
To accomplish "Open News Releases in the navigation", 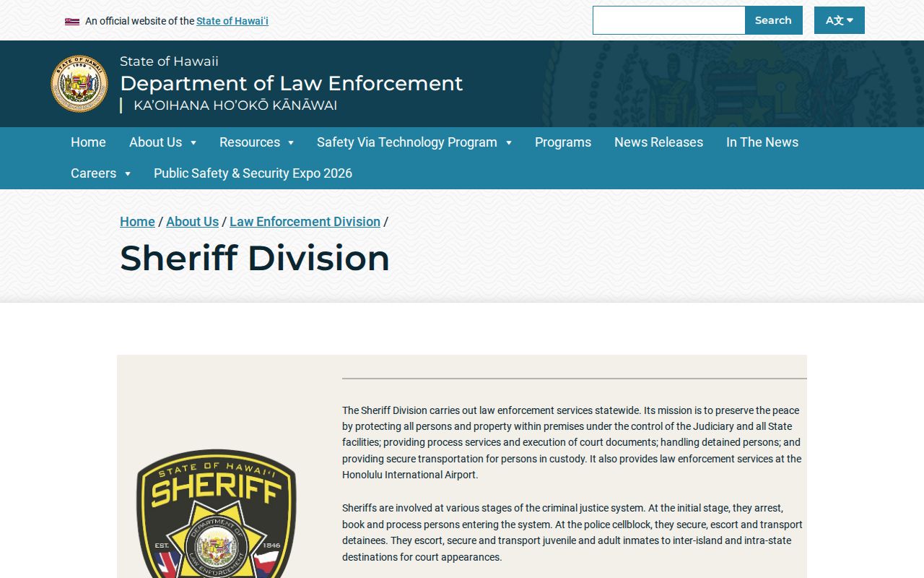I will (658, 142).
